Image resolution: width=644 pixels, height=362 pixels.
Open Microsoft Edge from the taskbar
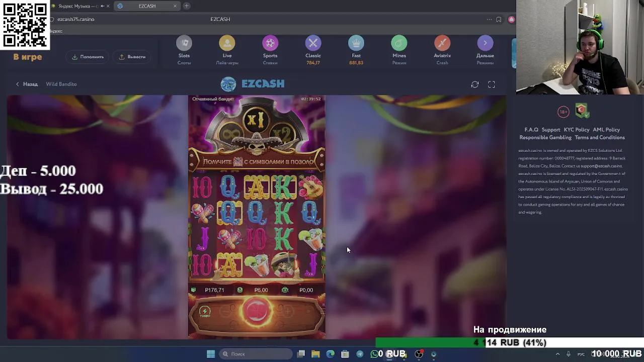(330, 354)
